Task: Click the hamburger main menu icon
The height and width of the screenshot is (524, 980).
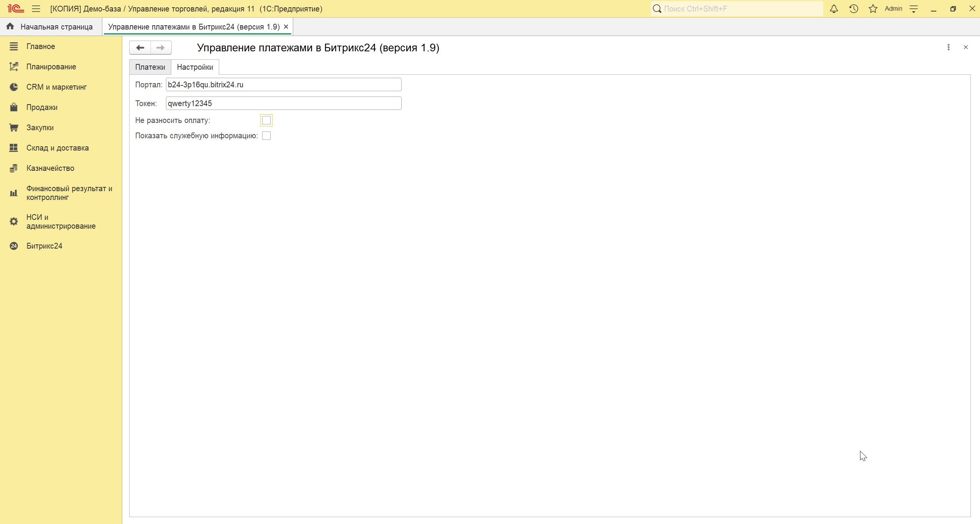Action: (x=36, y=9)
